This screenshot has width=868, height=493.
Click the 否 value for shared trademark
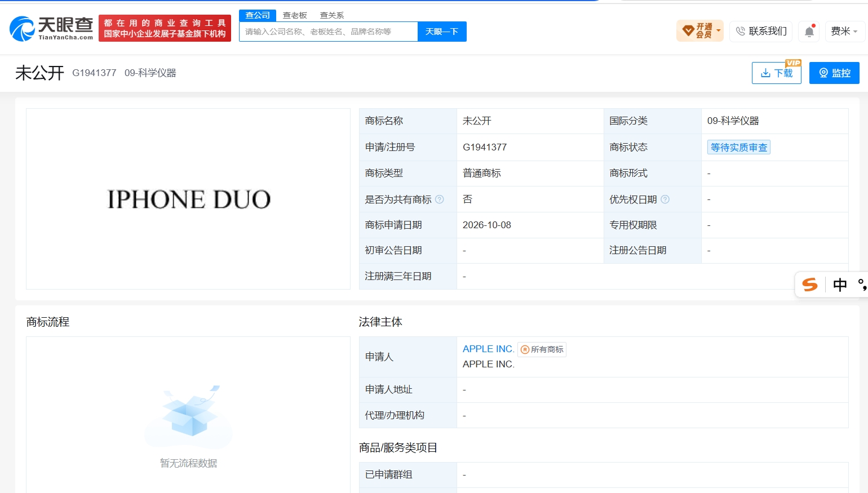pyautogui.click(x=468, y=199)
